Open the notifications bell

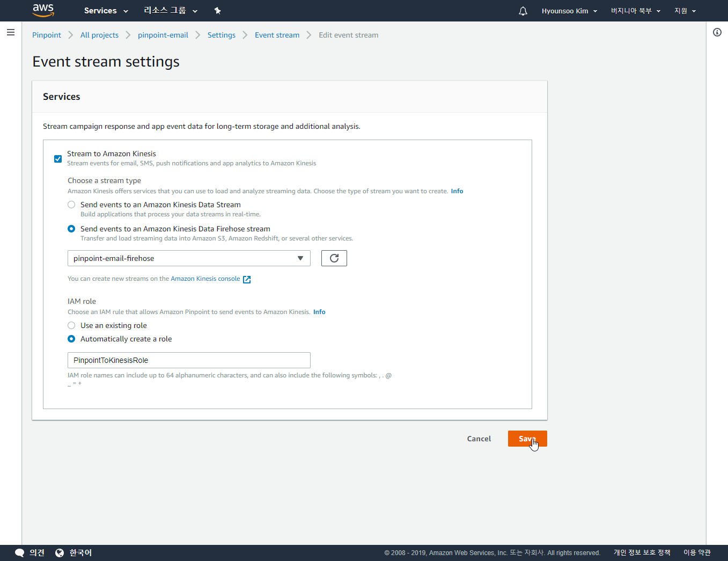(x=523, y=11)
